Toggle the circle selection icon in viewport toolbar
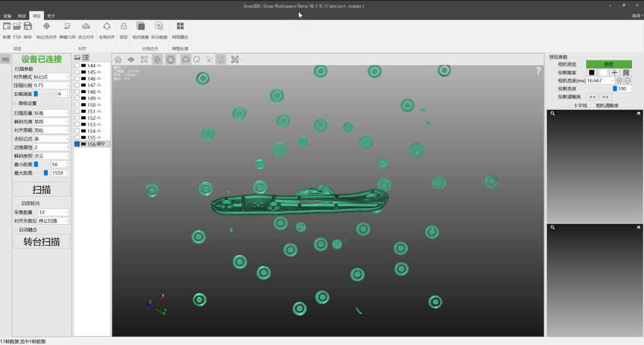644x345 pixels. pyautogui.click(x=171, y=60)
